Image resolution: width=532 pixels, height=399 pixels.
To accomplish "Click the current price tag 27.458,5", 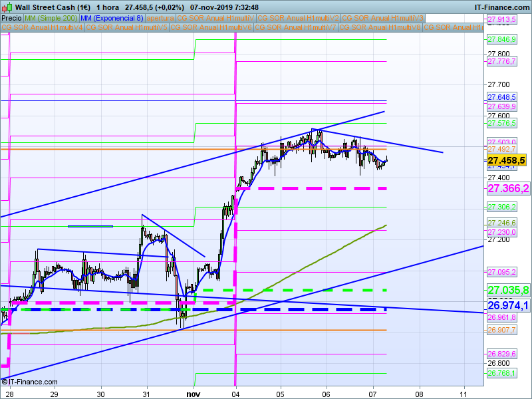I will (x=506, y=160).
